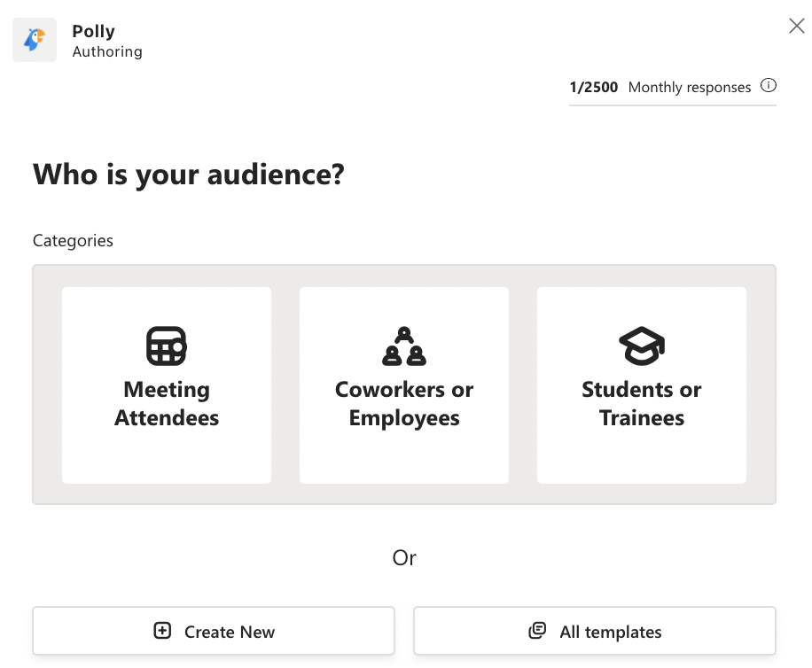Click the Categories section label

point(73,240)
